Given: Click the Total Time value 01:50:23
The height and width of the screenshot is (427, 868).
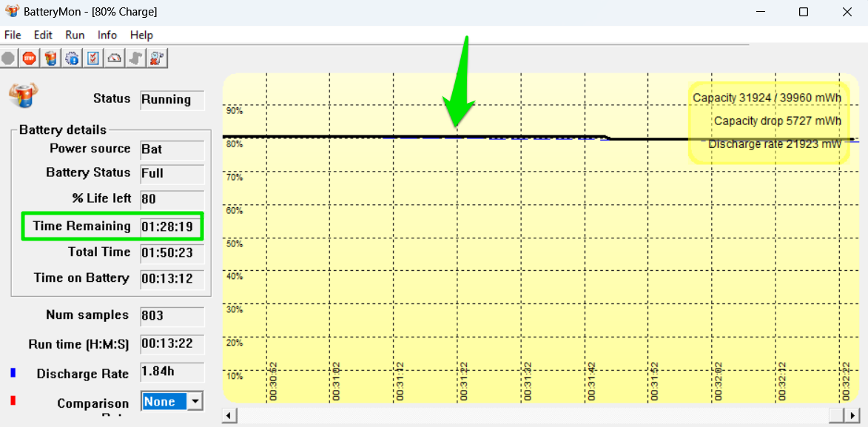Looking at the screenshot, I should pyautogui.click(x=172, y=252).
